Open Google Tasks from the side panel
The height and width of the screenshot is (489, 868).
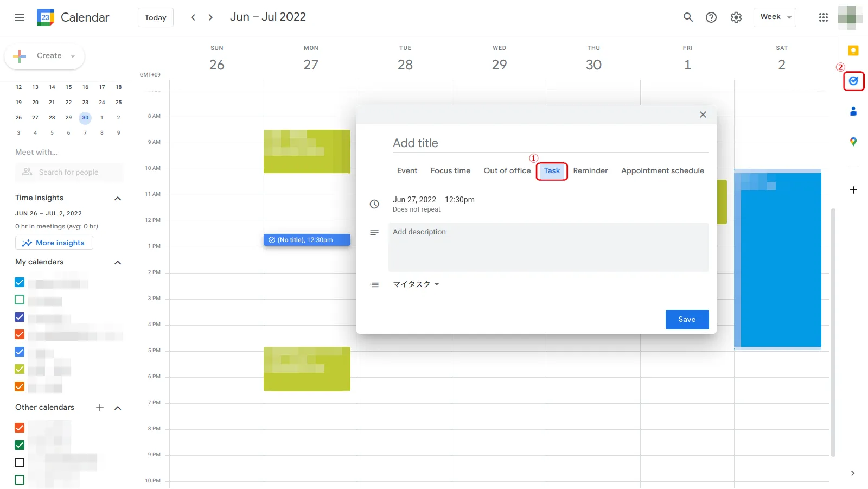point(853,81)
